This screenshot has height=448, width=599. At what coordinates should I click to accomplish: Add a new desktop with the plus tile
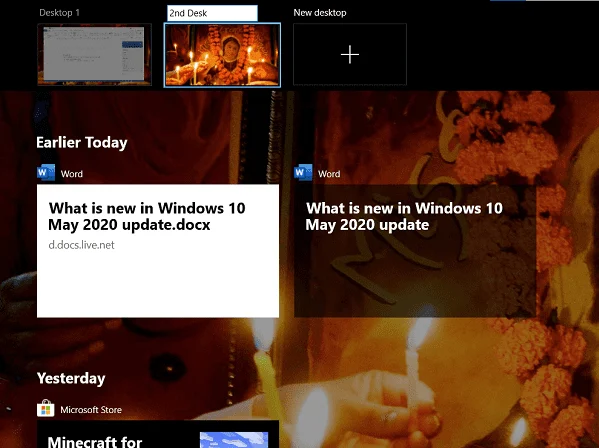tap(350, 55)
